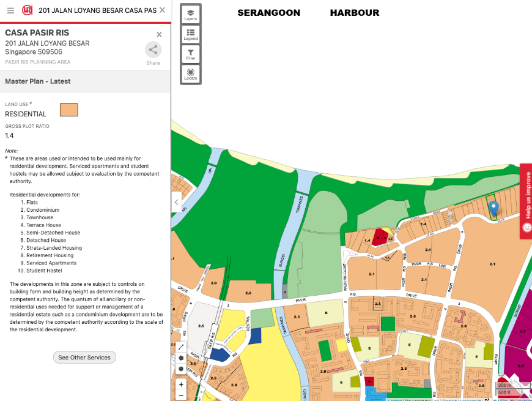The height and width of the screenshot is (401, 532).
Task: Close the Casa Pasir Ris info card
Action: click(159, 35)
